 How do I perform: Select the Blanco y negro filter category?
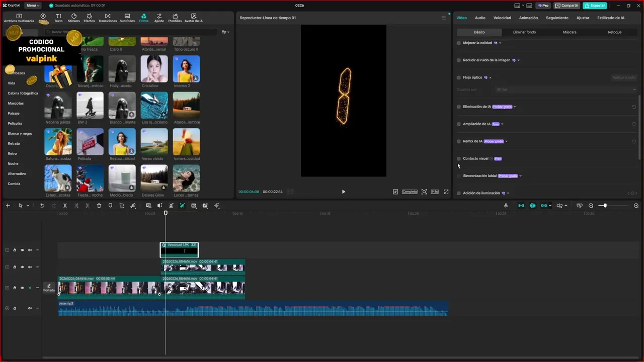[20, 133]
